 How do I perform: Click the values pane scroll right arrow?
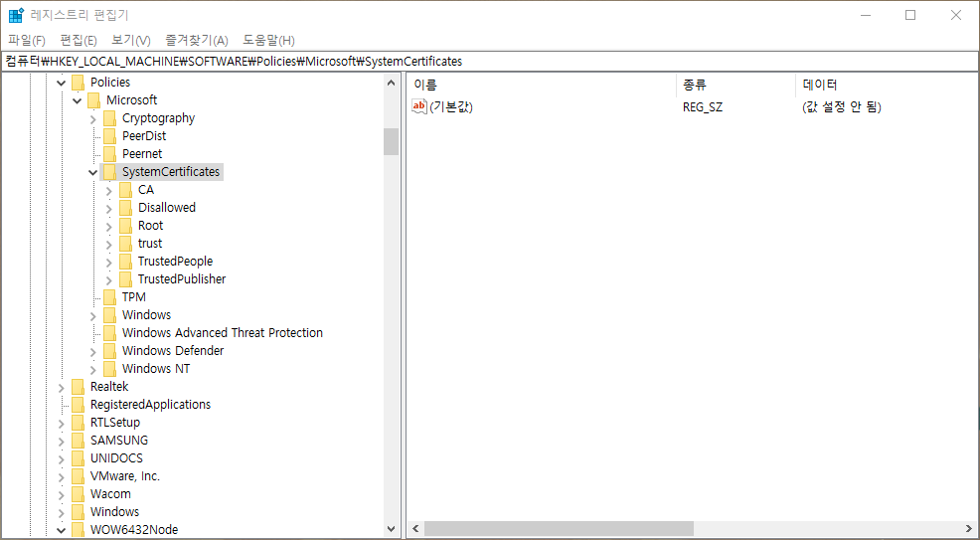(x=971, y=529)
